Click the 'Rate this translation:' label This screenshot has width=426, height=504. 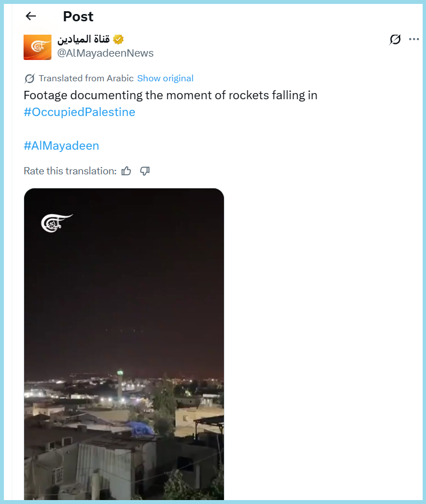70,171
